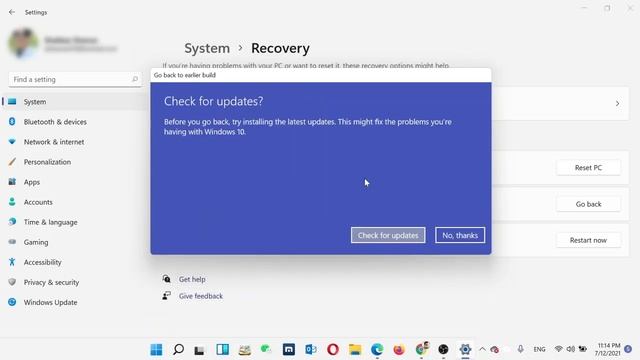Open Outlook from the taskbar

[311, 349]
